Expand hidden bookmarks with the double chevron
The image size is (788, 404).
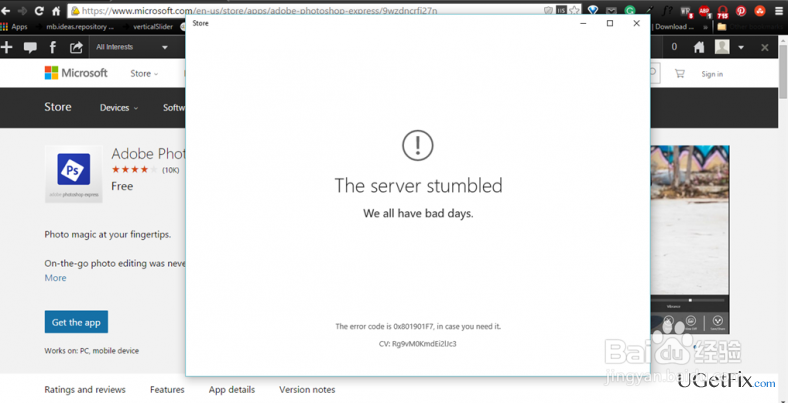click(706, 27)
